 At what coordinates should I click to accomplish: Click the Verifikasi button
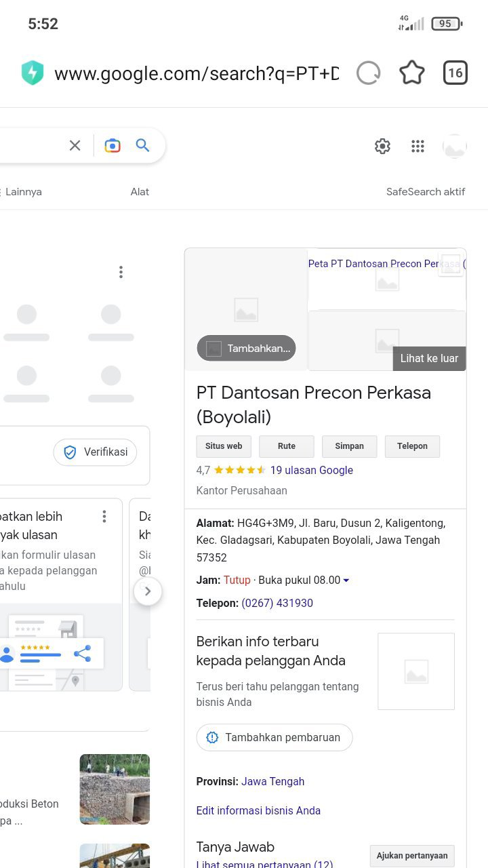click(95, 452)
